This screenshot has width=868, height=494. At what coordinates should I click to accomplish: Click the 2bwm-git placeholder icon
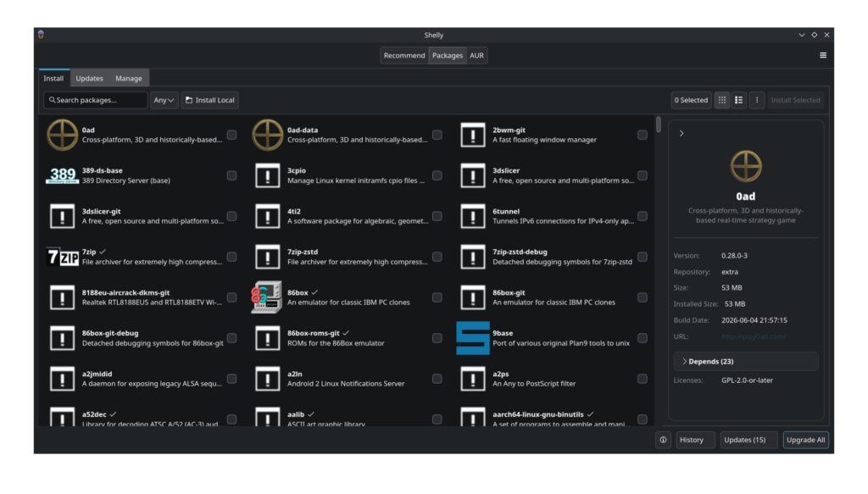click(473, 135)
